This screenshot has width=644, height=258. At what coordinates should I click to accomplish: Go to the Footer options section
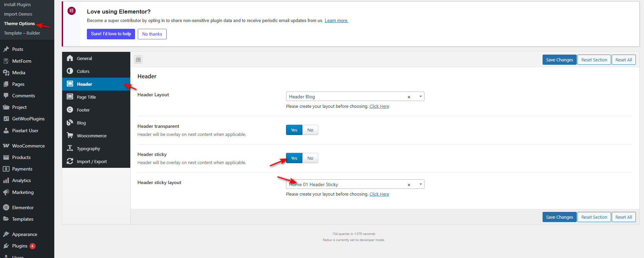[83, 110]
